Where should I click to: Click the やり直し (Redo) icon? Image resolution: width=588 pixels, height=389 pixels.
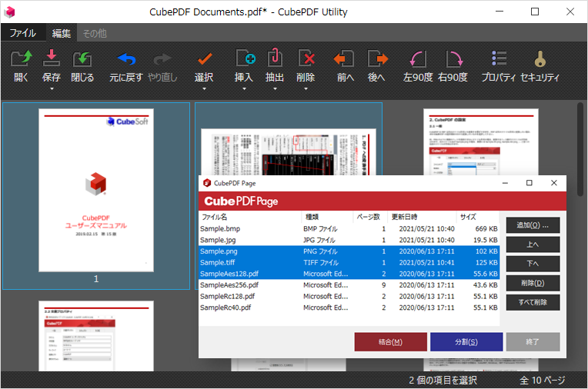point(162,59)
